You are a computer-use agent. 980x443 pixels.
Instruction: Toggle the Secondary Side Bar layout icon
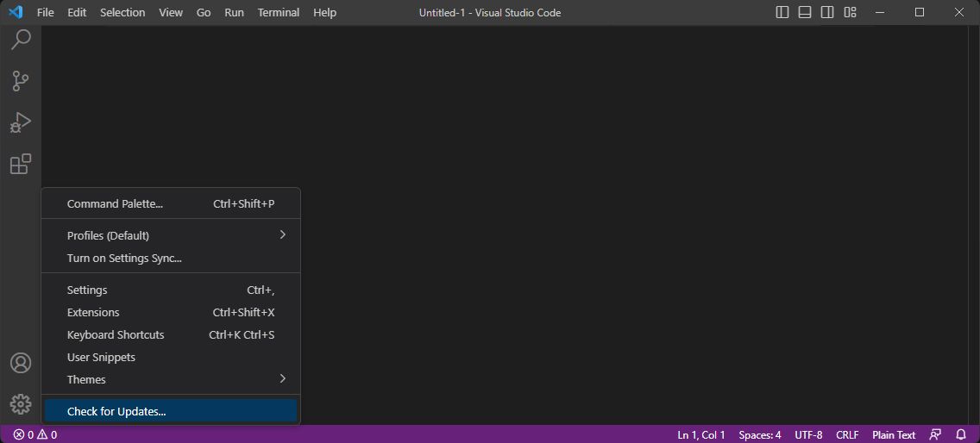(827, 12)
